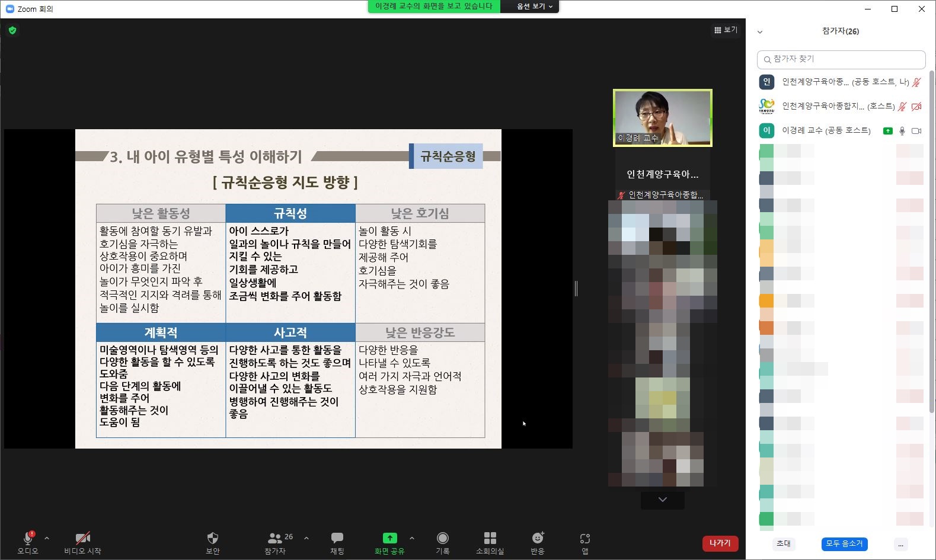
Task: Click the red 나가기 leave button
Action: pos(720,543)
